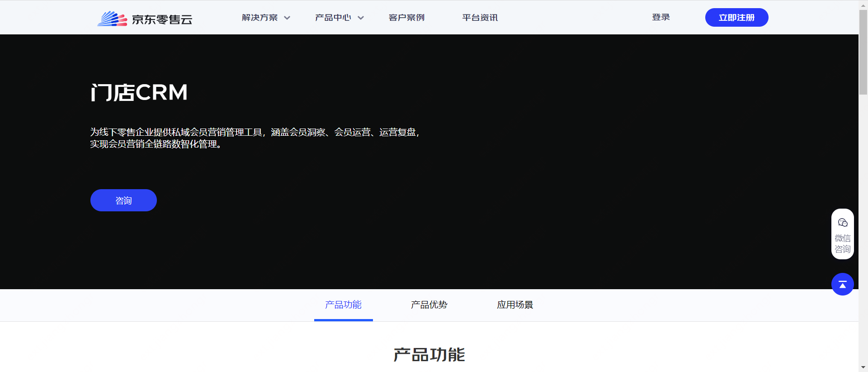
Task: Open the 产品中心 menu
Action: tap(333, 18)
